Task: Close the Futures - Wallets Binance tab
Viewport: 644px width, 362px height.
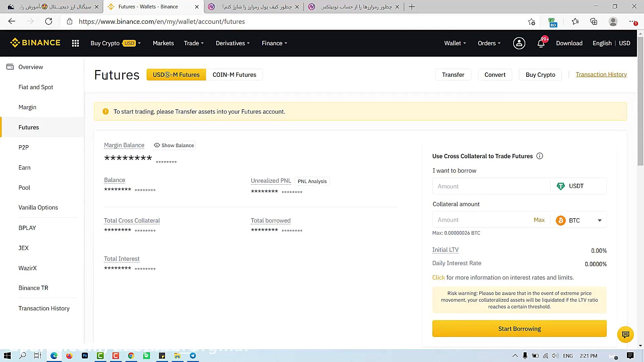Action: 197,7
